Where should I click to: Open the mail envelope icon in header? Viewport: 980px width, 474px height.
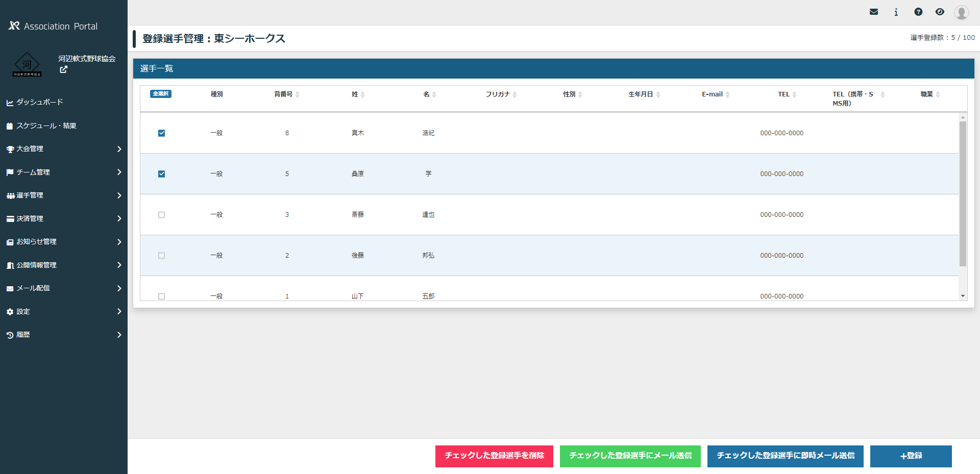tap(874, 12)
